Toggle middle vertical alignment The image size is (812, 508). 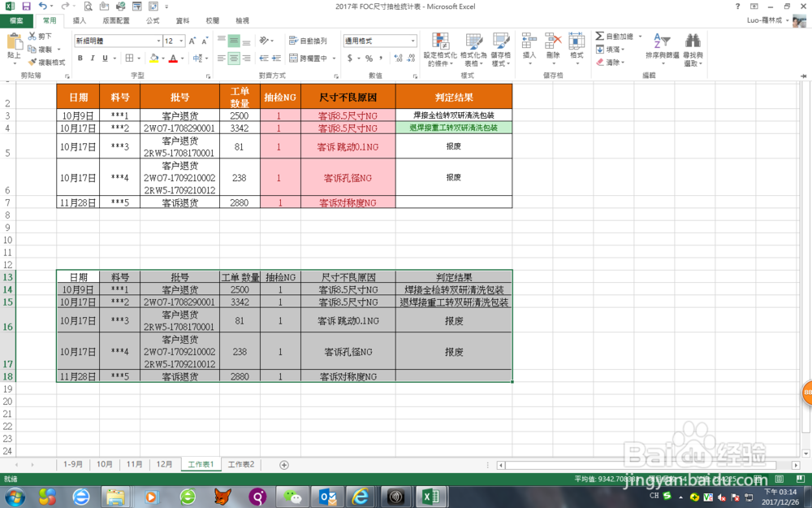pyautogui.click(x=234, y=41)
